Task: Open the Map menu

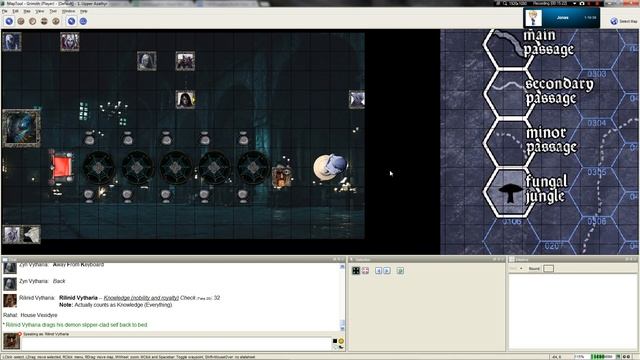Action: pyautogui.click(x=27, y=11)
